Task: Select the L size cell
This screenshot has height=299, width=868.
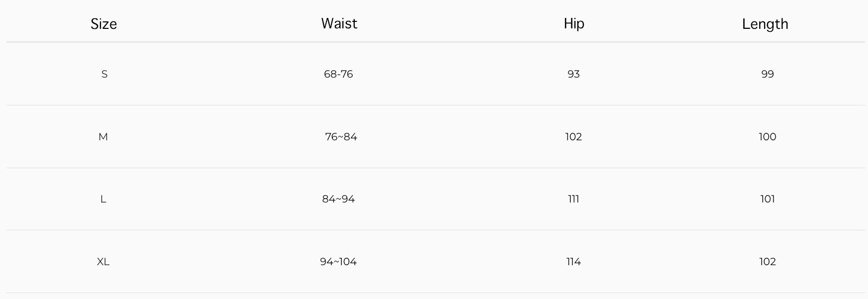Action: pyautogui.click(x=103, y=199)
